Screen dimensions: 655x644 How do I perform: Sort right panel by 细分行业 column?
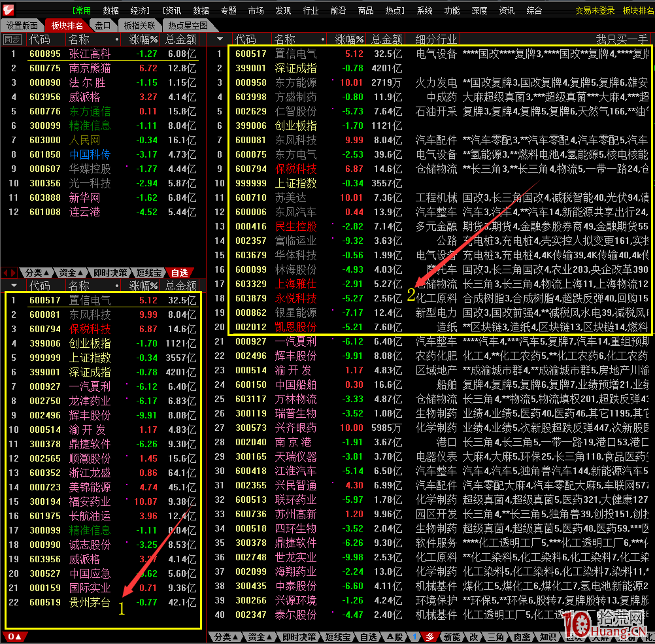tap(436, 39)
